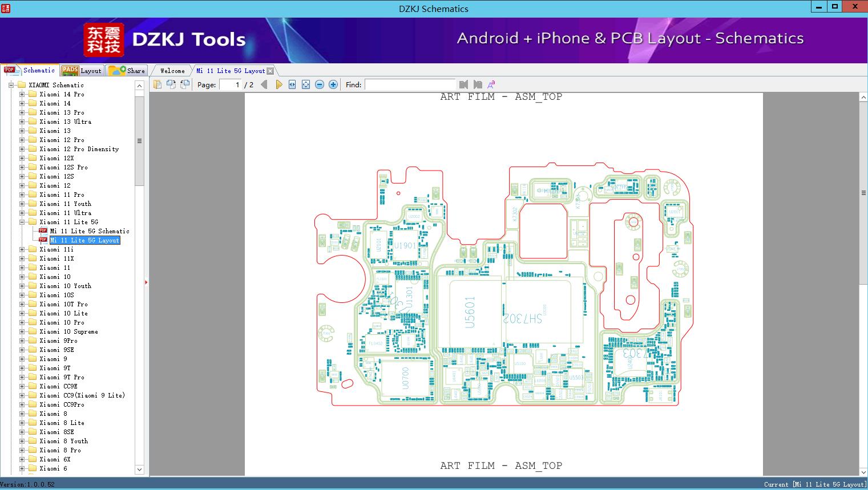Expand the Xiaomi 9T Pro folder
The image size is (868, 490).
click(22, 377)
